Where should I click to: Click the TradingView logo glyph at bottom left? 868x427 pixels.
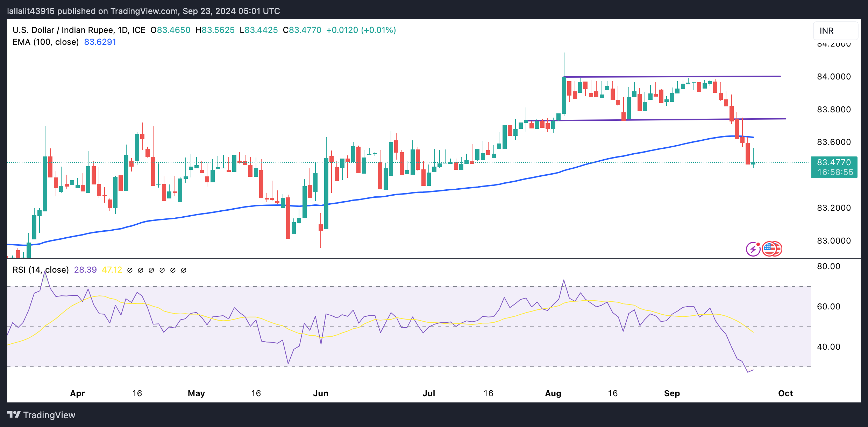point(14,415)
